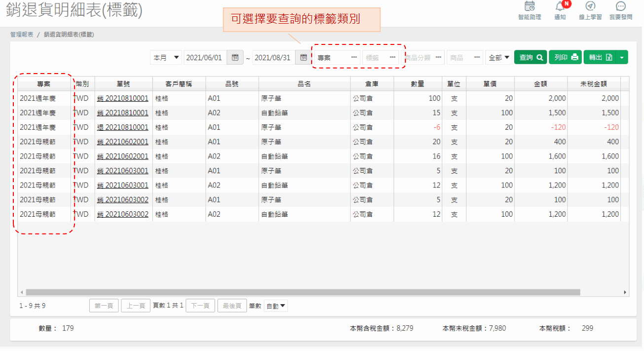644x351 pixels.
Task: Open order 銷 20210810001 for item A01
Action: (x=123, y=98)
